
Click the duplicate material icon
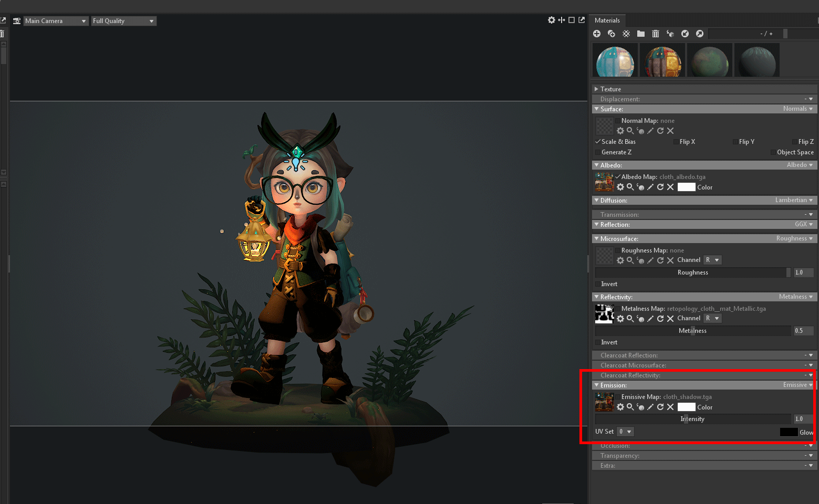click(611, 34)
